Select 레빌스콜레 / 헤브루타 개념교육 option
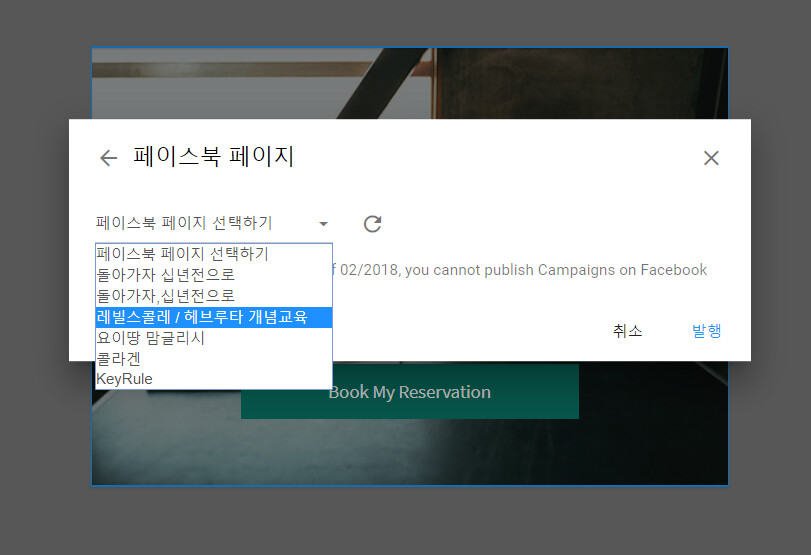 click(214, 317)
